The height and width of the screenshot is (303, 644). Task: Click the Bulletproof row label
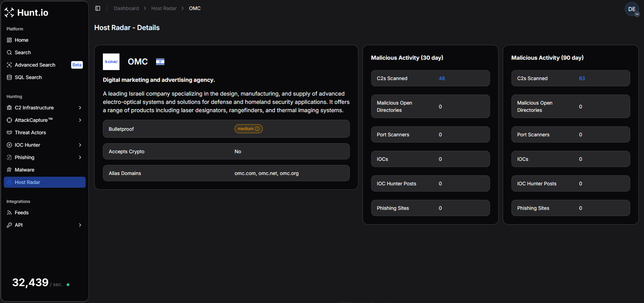(121, 129)
